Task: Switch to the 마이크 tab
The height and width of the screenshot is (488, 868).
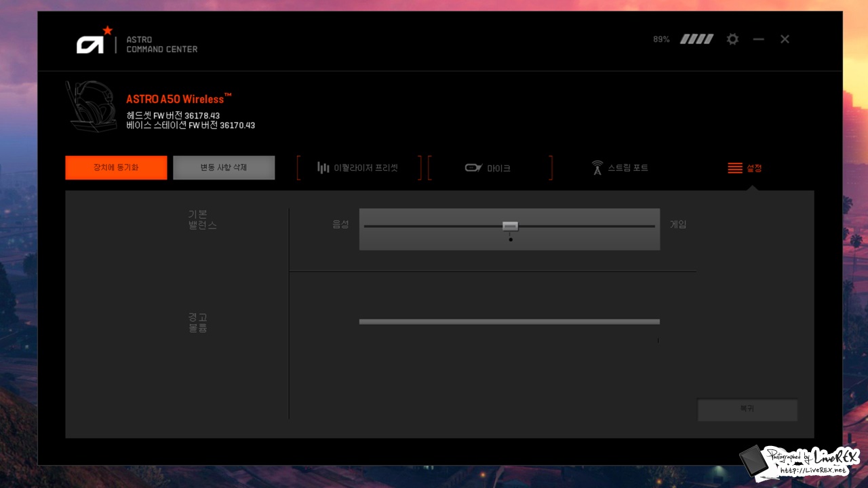Action: click(490, 167)
